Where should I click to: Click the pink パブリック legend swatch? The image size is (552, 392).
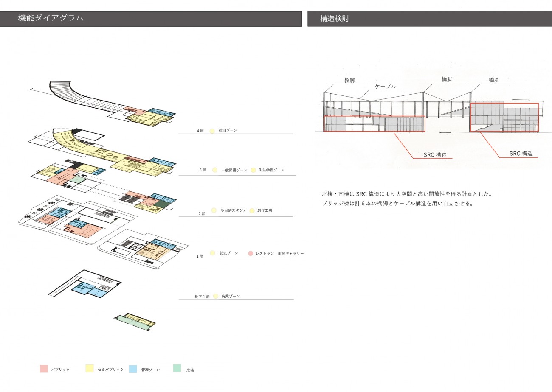(x=44, y=369)
